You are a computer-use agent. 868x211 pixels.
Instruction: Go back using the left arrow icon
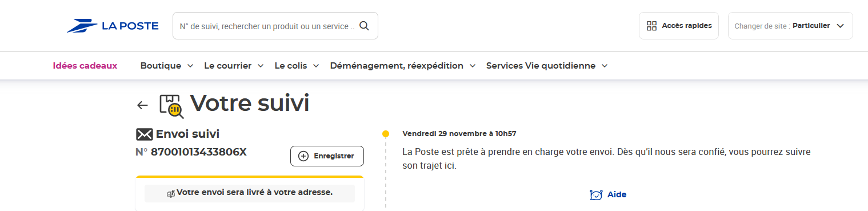coord(142,105)
